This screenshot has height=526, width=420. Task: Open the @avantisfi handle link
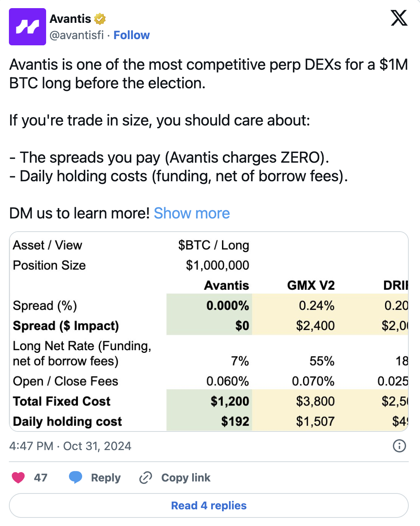click(x=77, y=35)
